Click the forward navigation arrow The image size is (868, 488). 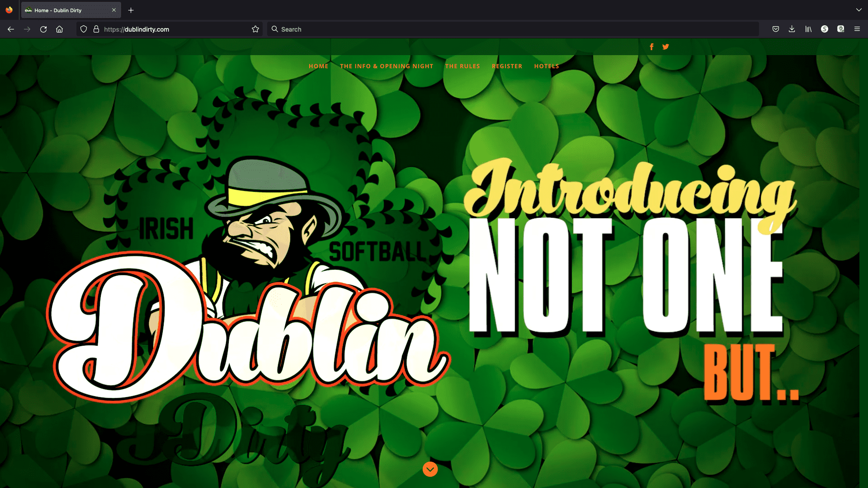(x=27, y=29)
